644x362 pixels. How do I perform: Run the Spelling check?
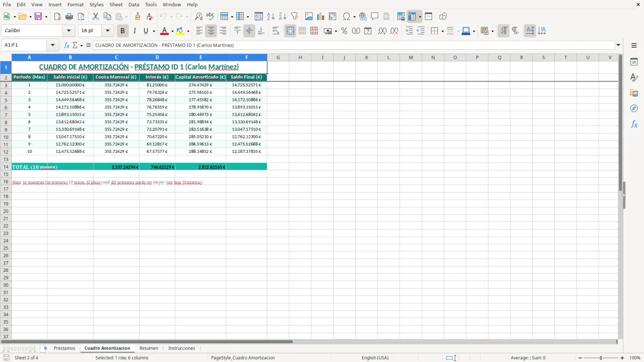point(210,17)
